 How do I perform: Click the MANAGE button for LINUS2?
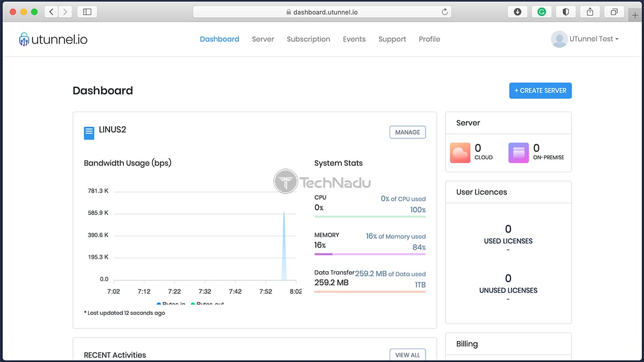tap(407, 132)
